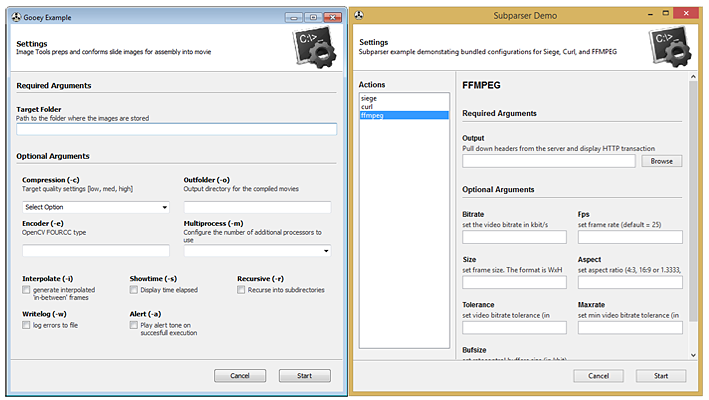The image size is (709, 400).
Task: Click the Browse button for Output
Action: [x=662, y=161]
